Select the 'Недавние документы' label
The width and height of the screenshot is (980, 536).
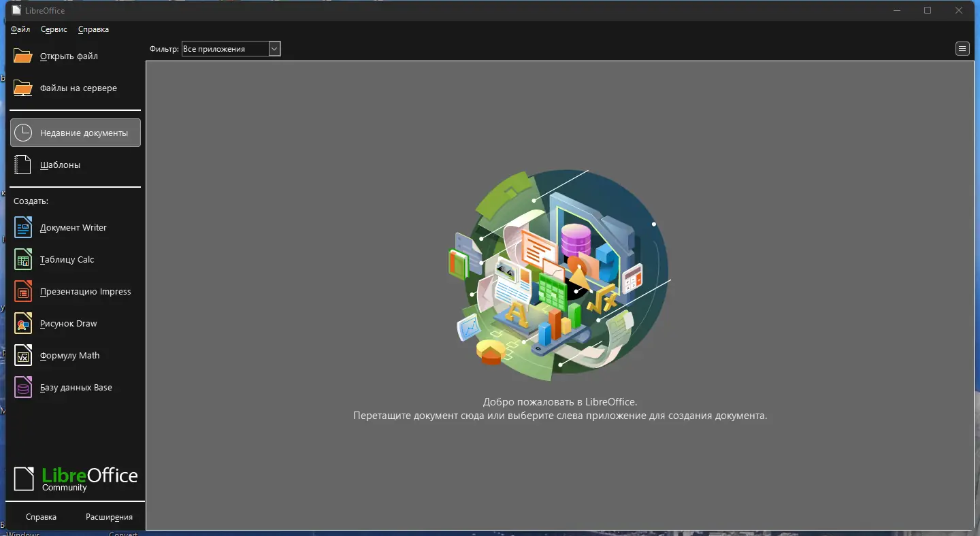click(84, 133)
